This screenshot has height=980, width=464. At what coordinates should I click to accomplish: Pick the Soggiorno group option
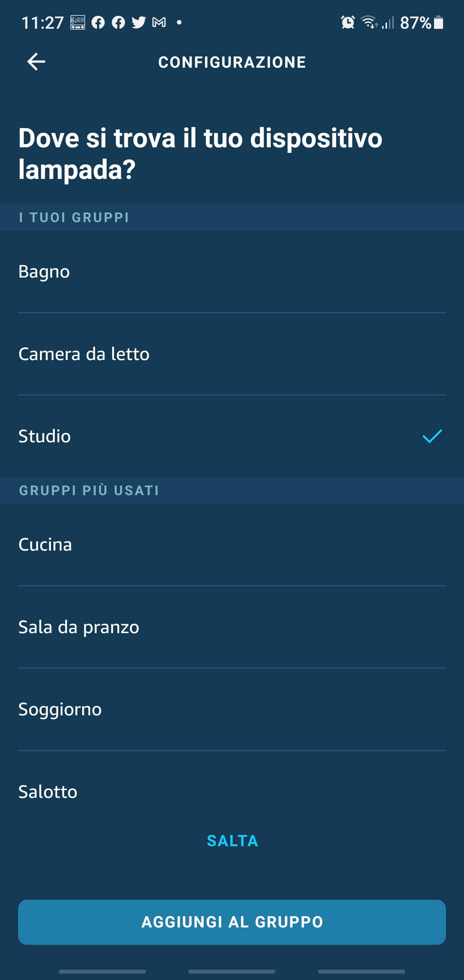(60, 709)
